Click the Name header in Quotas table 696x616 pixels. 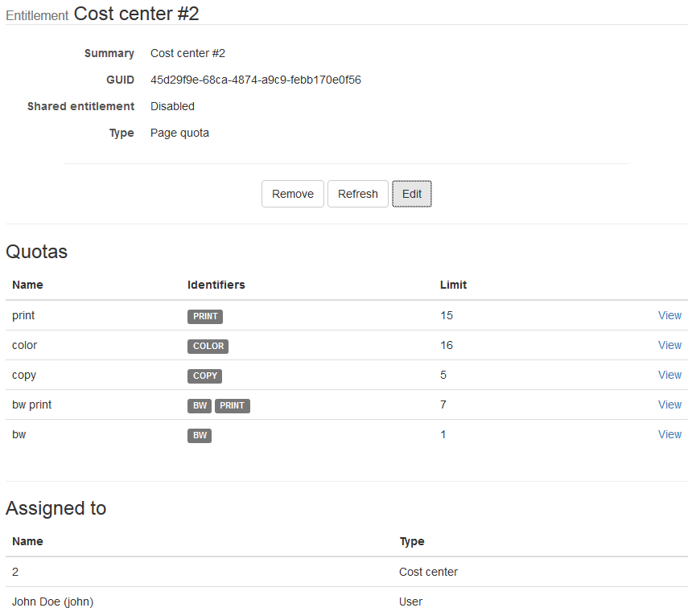point(27,285)
